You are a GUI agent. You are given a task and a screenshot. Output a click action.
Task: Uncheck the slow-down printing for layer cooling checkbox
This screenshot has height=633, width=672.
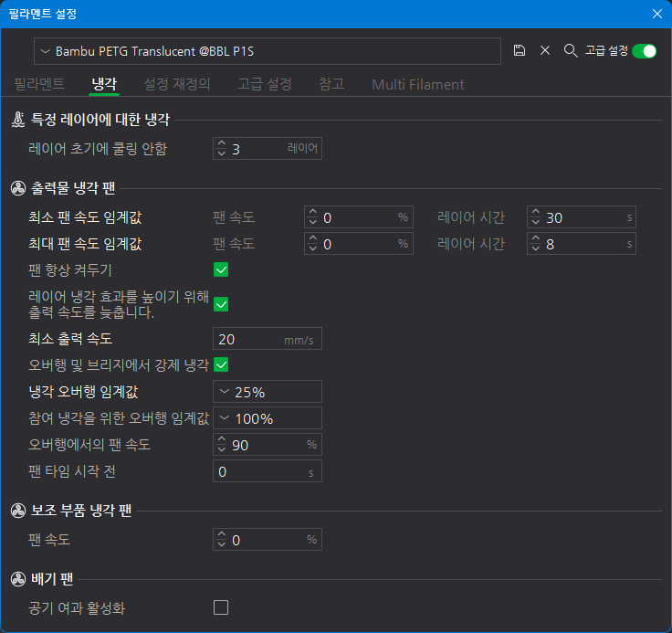[221, 304]
